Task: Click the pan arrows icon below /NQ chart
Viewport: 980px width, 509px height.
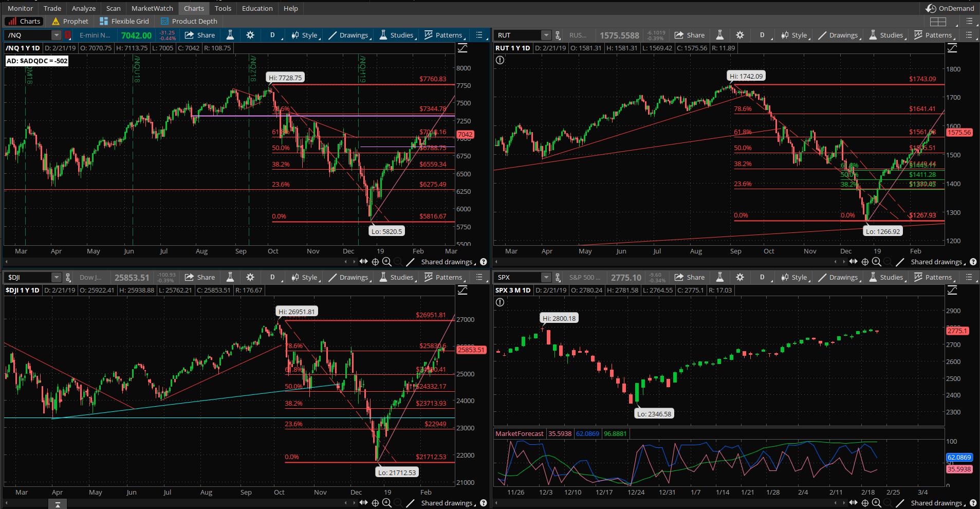Action: coord(364,262)
